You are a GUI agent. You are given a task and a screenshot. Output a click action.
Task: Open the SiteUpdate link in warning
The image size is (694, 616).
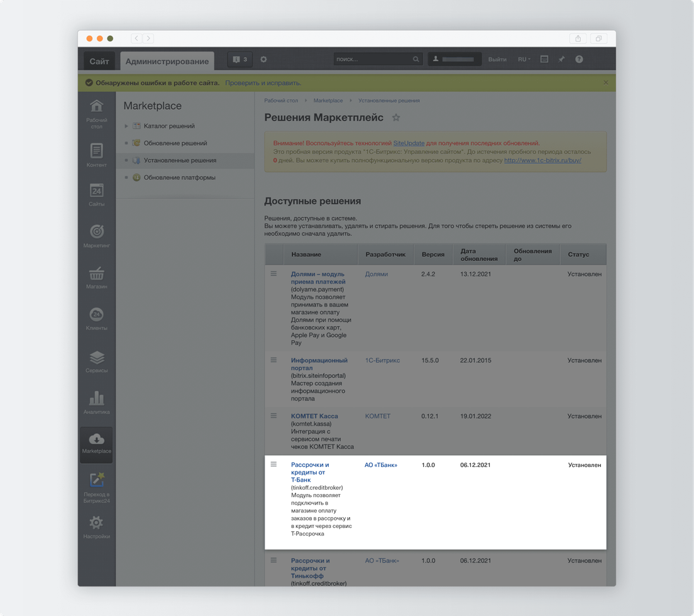click(409, 143)
